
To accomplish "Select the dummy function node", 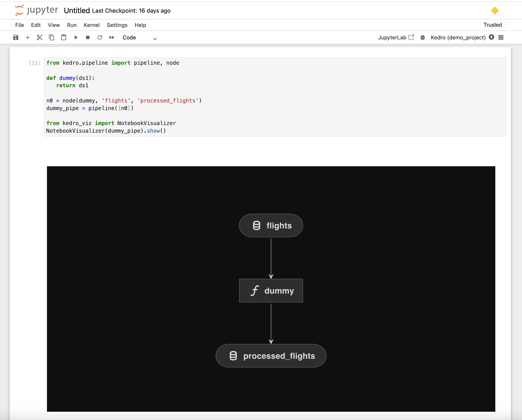I will (271, 291).
